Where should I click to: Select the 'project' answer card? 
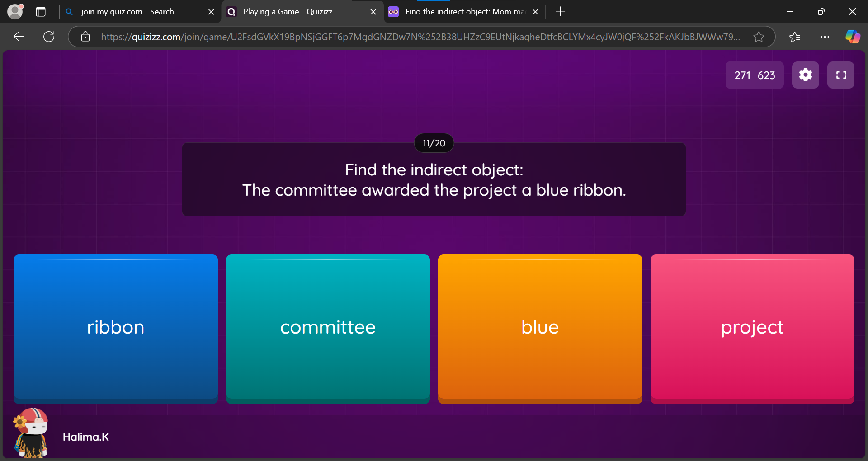(x=752, y=328)
